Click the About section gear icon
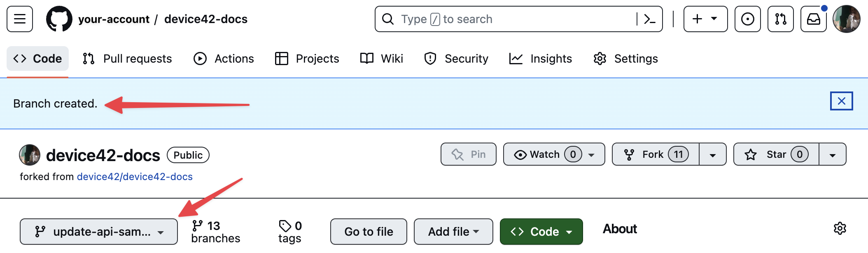The width and height of the screenshot is (868, 253). point(840,228)
